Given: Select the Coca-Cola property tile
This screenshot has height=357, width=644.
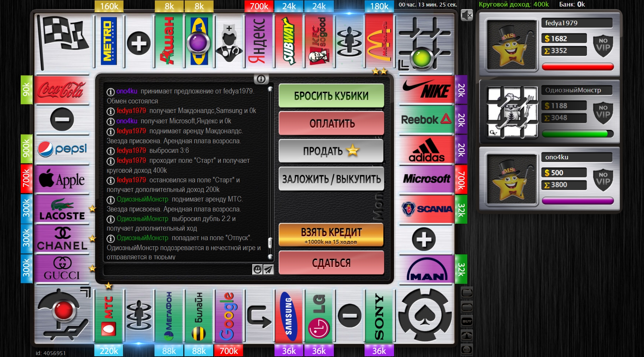Looking at the screenshot, I should click(x=61, y=90).
